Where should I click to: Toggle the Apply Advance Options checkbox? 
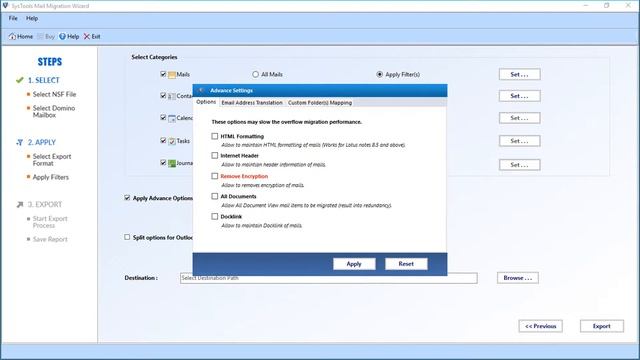pos(127,198)
